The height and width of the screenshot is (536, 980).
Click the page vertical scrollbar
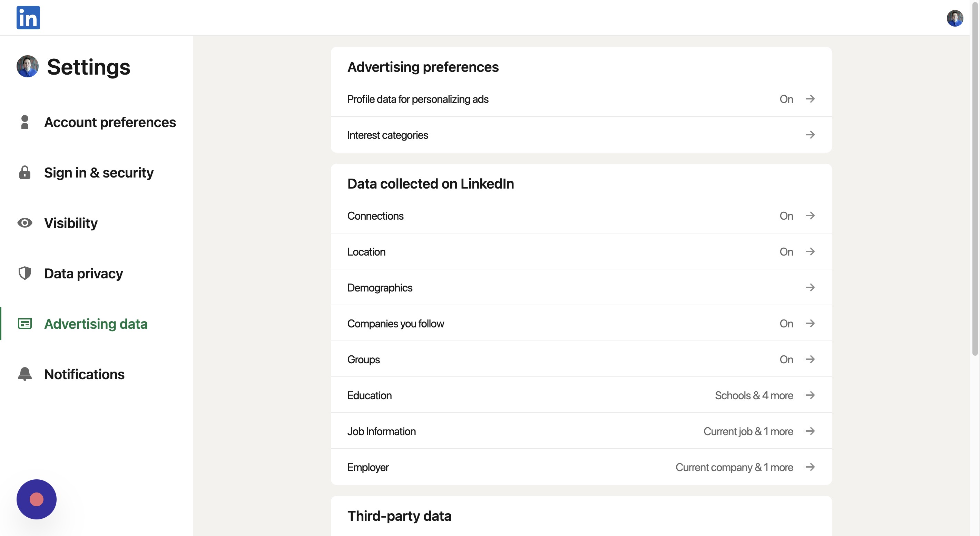975,190
